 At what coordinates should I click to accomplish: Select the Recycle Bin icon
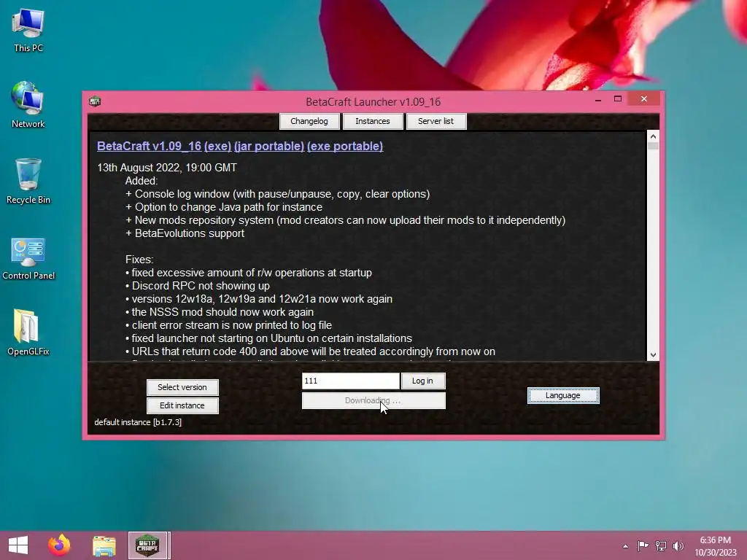[28, 181]
